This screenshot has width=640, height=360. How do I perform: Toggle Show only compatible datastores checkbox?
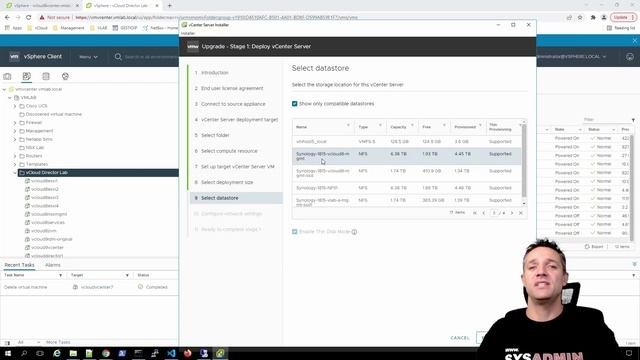pyautogui.click(x=295, y=104)
